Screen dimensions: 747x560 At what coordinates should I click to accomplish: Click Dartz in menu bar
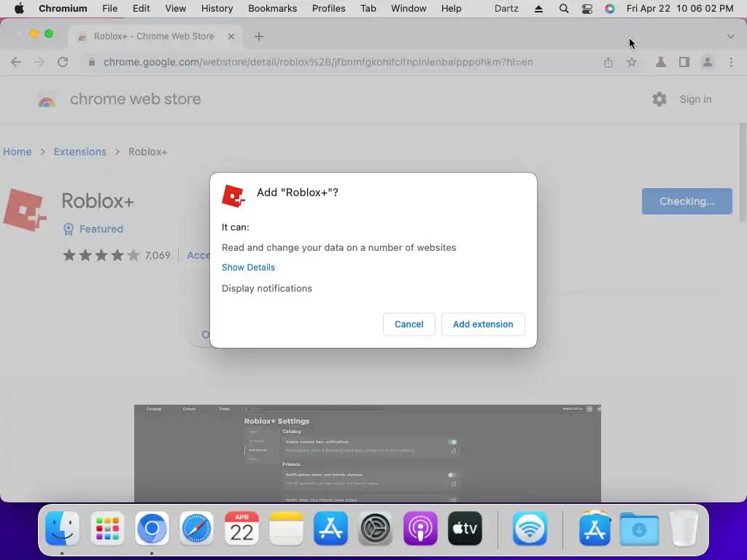click(x=506, y=9)
